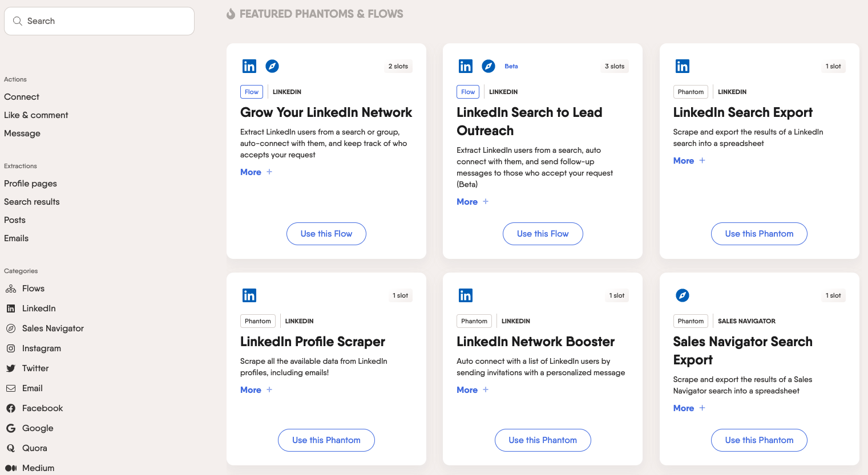Viewport: 868px width, 475px height.
Task: Select Search results under Extractions
Action: click(32, 202)
